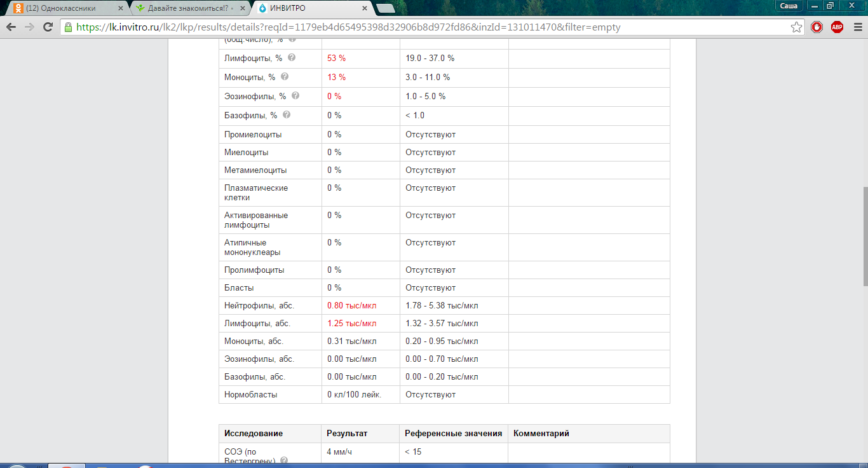
Task: Click help icon beside Базофилы, %
Action: point(287,115)
